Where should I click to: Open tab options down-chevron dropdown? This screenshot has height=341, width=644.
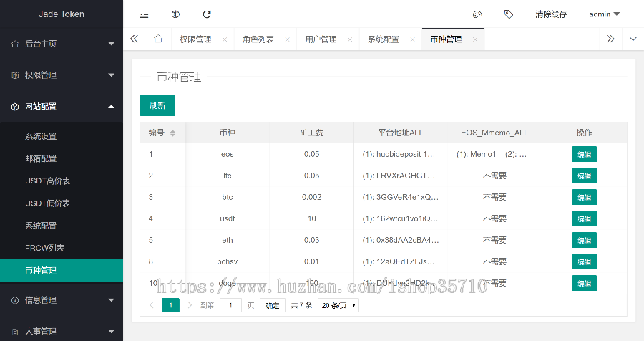pos(633,39)
